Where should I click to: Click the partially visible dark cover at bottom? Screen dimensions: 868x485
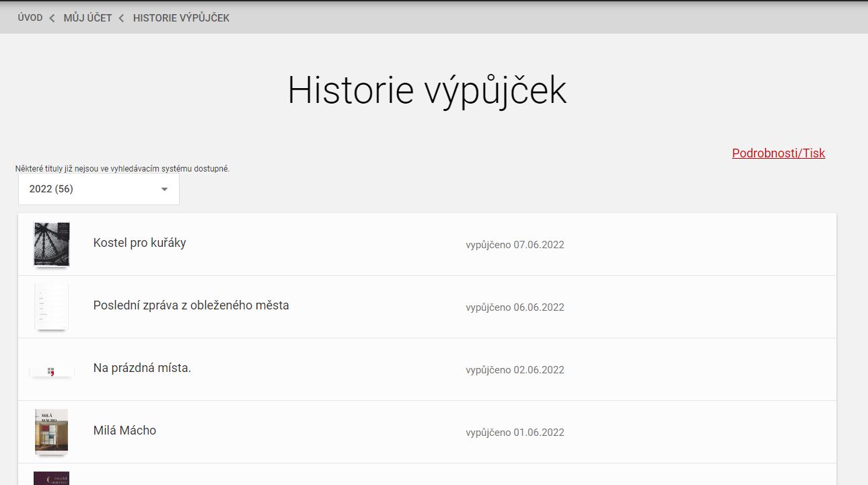pos(52,478)
